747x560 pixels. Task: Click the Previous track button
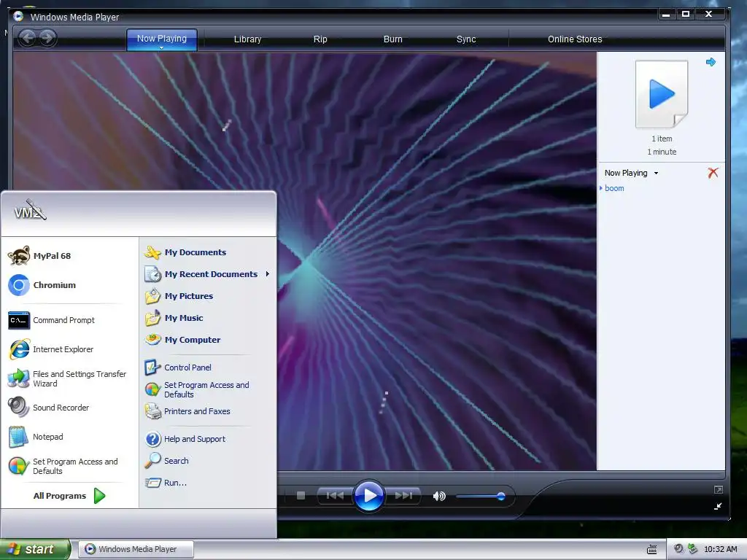point(335,496)
